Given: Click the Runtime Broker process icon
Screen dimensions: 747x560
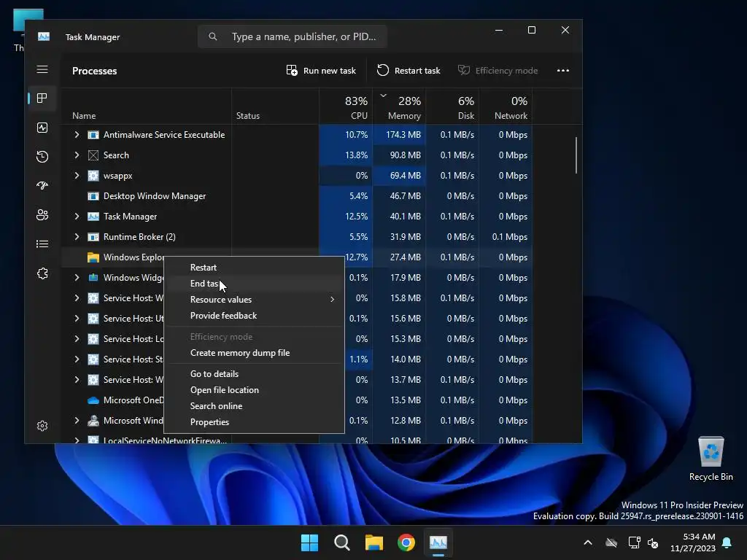Looking at the screenshot, I should [x=93, y=237].
